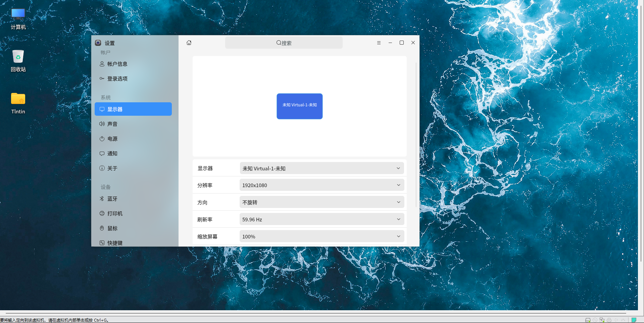The image size is (644, 323).
Task: Click the 分辨率 label text
Action: coord(205,185)
